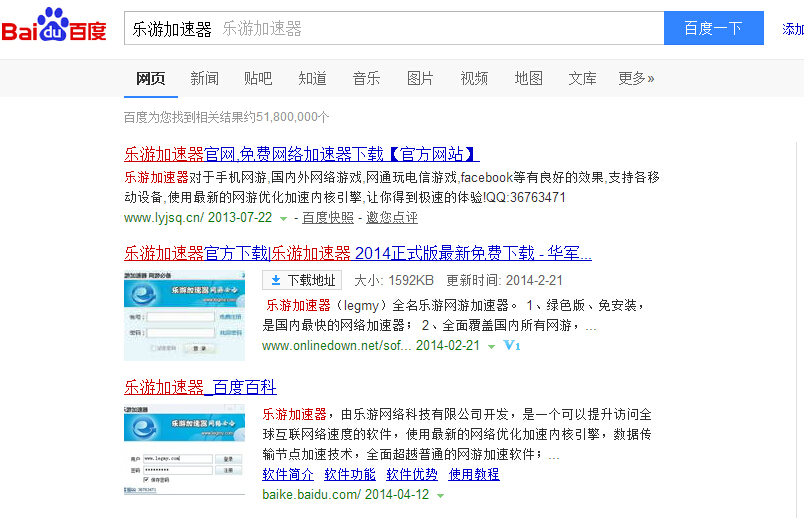Open the 乐游加速器_百度百科 result

point(200,387)
